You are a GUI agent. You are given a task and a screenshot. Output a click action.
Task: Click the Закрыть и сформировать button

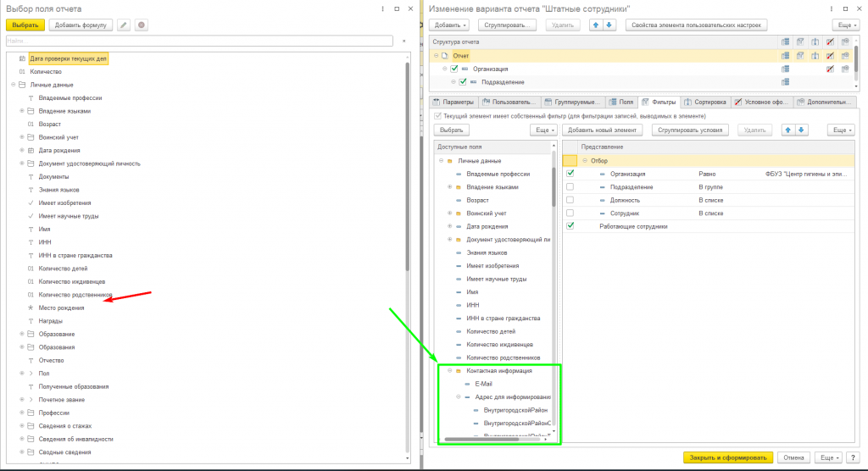(728, 457)
